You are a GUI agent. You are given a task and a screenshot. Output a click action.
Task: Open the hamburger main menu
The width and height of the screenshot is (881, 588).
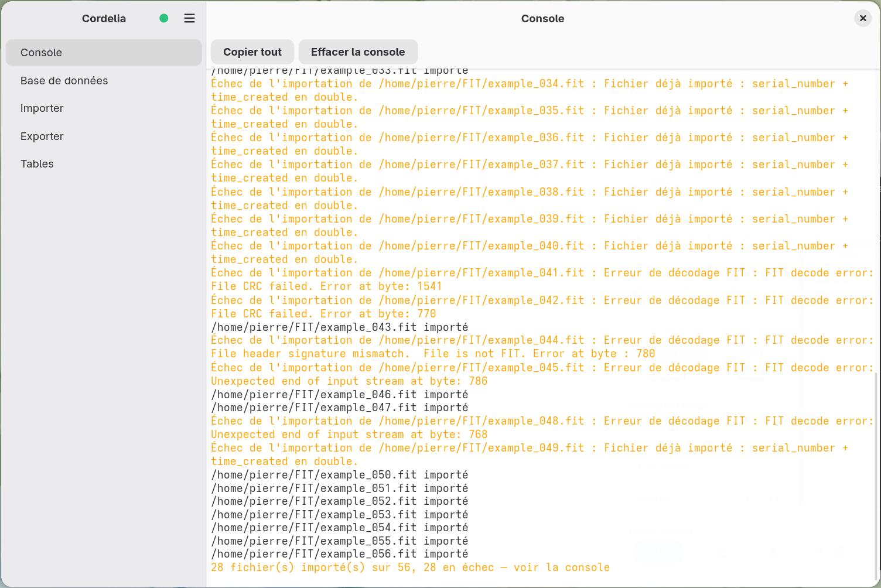point(189,18)
